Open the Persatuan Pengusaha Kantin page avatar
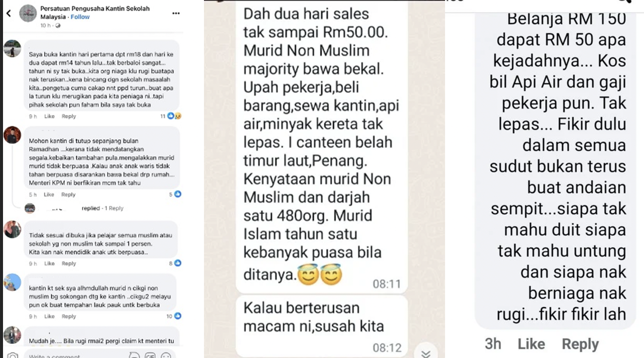Viewport: 644px width, 358px height. (x=28, y=14)
